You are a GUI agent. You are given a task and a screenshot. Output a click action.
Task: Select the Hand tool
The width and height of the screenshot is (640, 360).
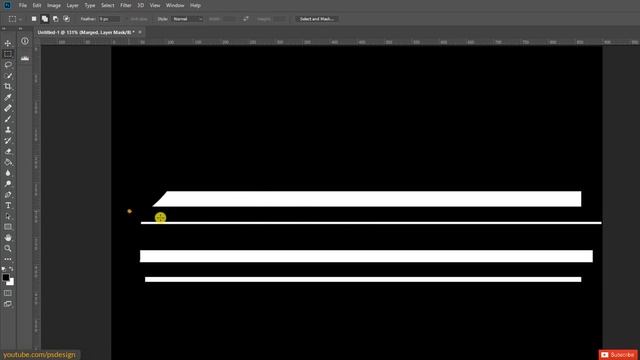pos(8,238)
